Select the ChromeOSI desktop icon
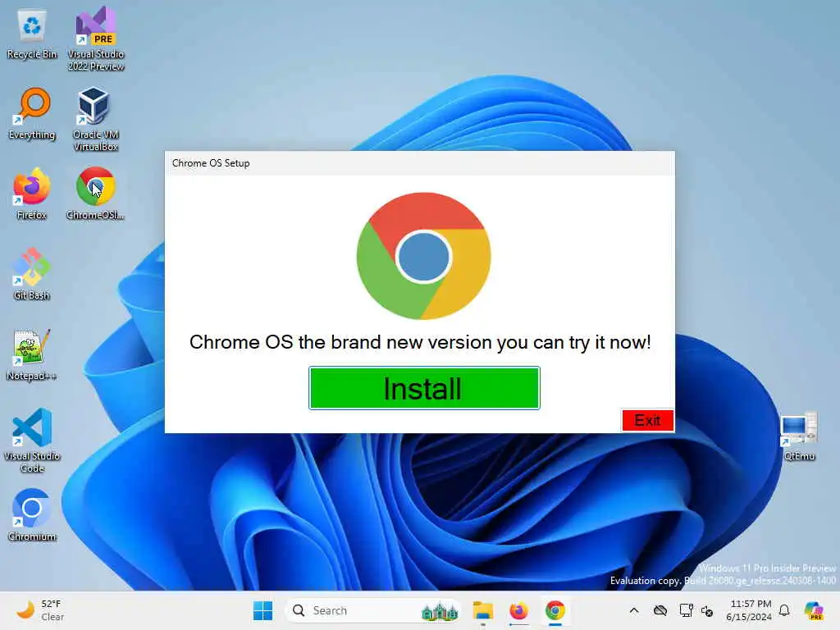Viewport: 840px width, 630px height. click(x=96, y=194)
